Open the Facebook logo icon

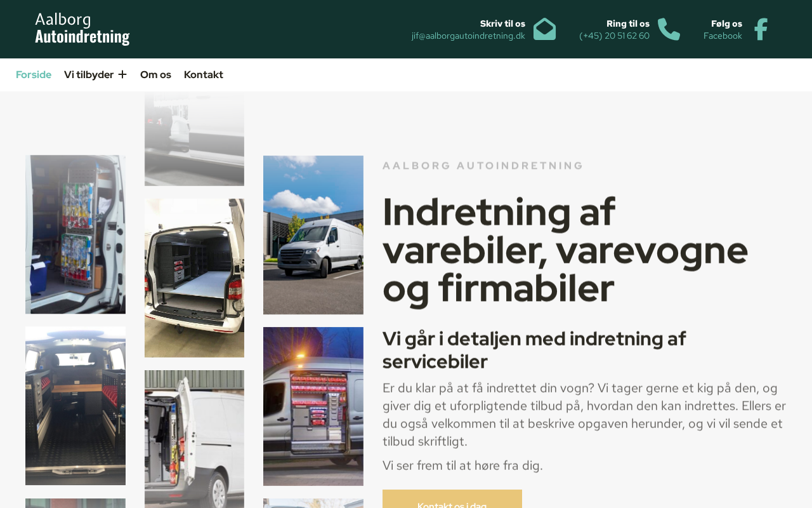point(761,29)
